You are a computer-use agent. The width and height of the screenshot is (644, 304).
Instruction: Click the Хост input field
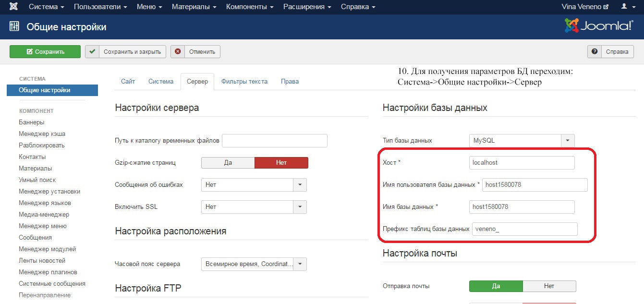(522, 163)
